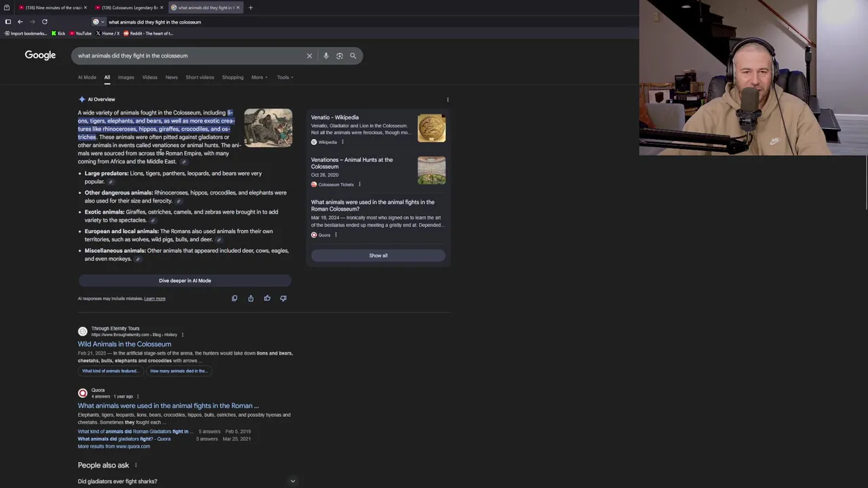Close the 'Colosseum: Legendary' tab

[x=161, y=7]
